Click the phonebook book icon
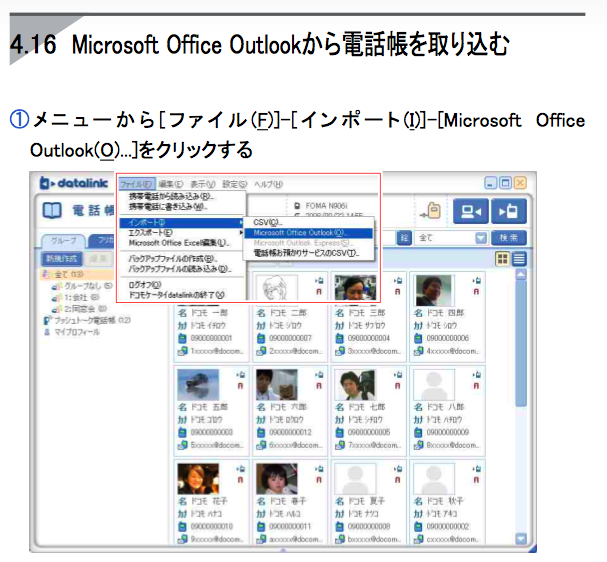607x562 pixels. pos(52,211)
